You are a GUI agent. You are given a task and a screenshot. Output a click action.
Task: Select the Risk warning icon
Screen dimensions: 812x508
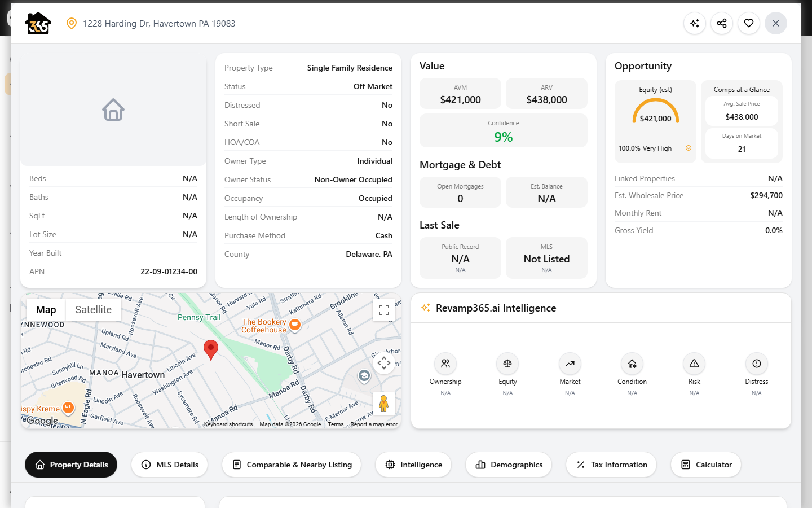point(694,364)
